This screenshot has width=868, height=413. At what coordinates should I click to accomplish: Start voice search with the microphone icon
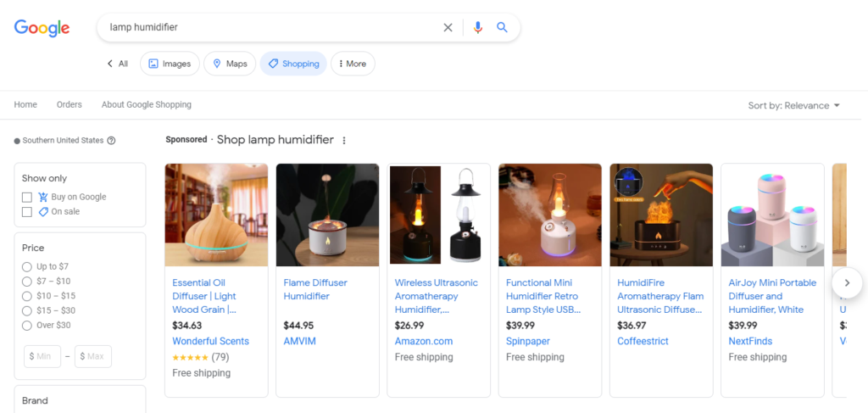(x=478, y=28)
